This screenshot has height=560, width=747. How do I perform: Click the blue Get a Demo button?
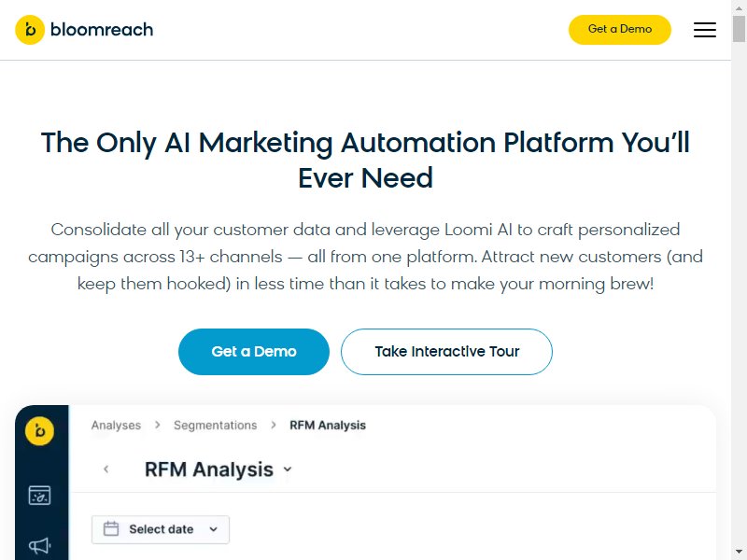point(253,352)
